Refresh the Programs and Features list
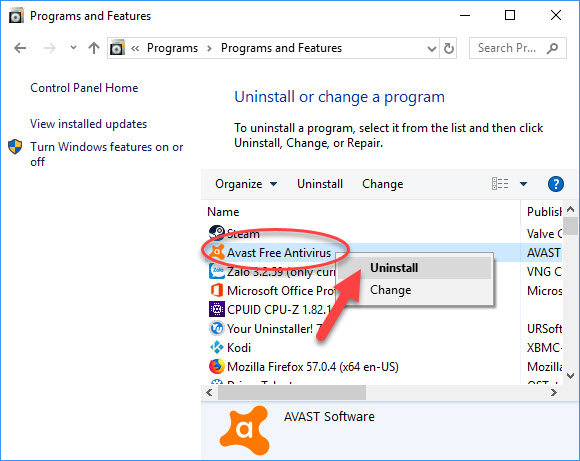This screenshot has width=580, height=461. pos(448,48)
